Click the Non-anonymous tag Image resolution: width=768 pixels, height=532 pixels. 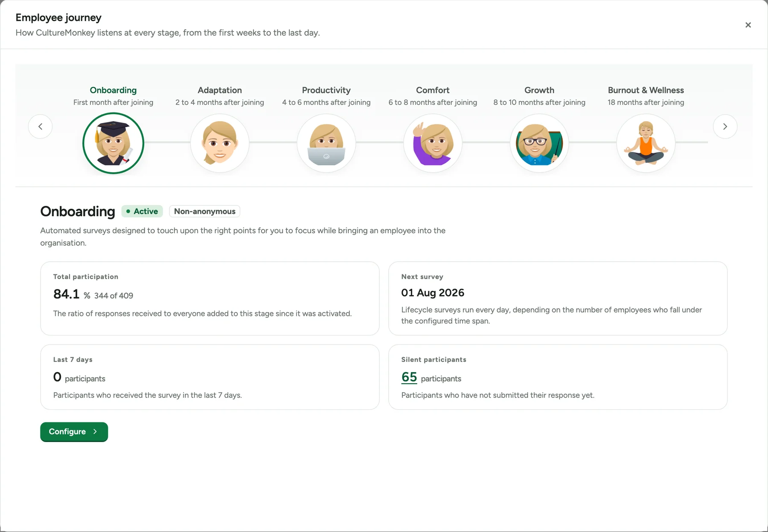tap(205, 211)
